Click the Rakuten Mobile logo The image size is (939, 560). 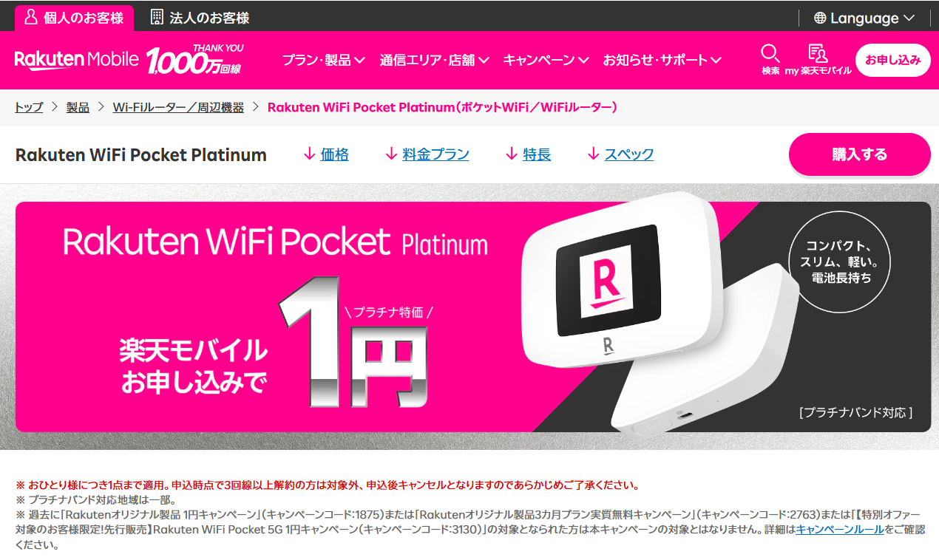click(76, 59)
